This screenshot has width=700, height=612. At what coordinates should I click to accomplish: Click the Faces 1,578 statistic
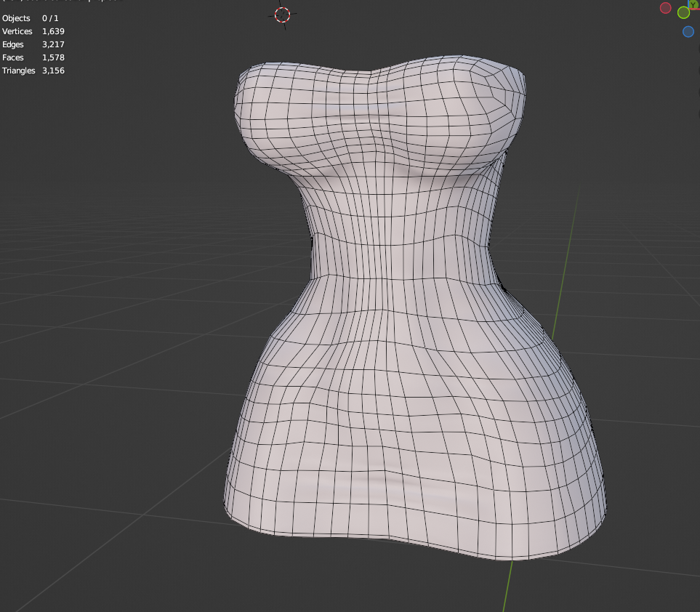pos(33,57)
